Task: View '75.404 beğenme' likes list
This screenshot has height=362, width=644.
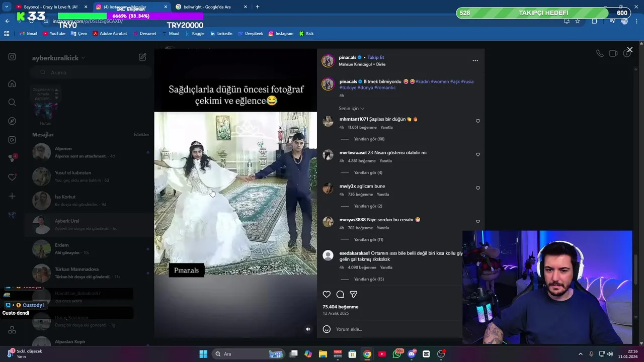Action: [x=341, y=307]
